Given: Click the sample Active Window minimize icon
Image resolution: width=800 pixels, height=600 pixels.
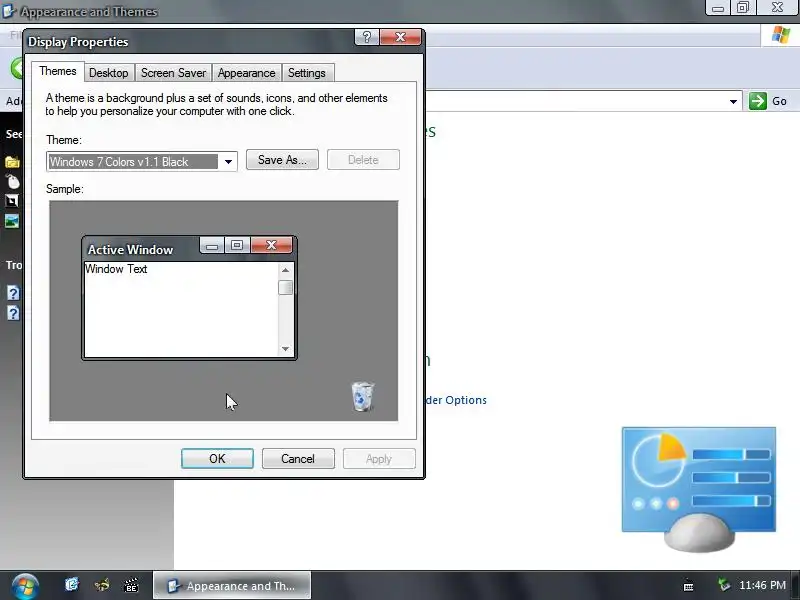Looking at the screenshot, I should (x=212, y=245).
